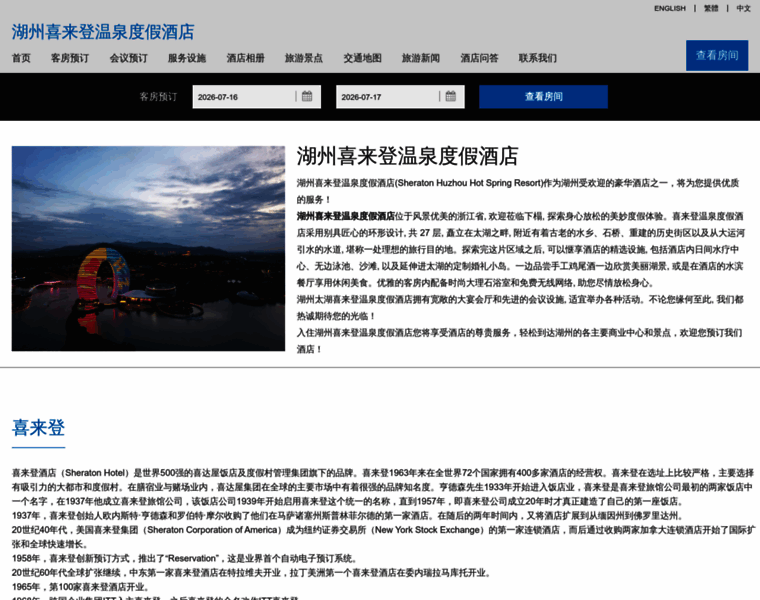Click the paragraph starting 20世纪40年代
This screenshot has height=600, width=760.
[x=383, y=537]
